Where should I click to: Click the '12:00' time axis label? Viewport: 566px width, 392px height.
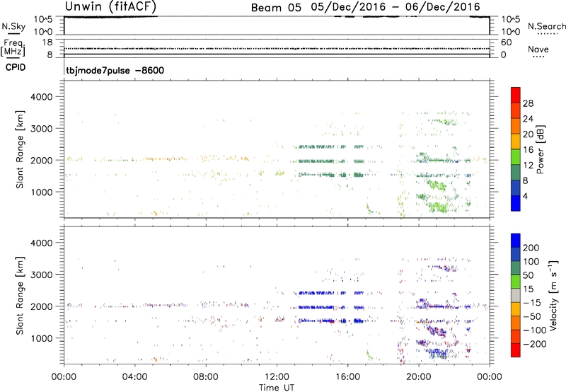pos(277,377)
